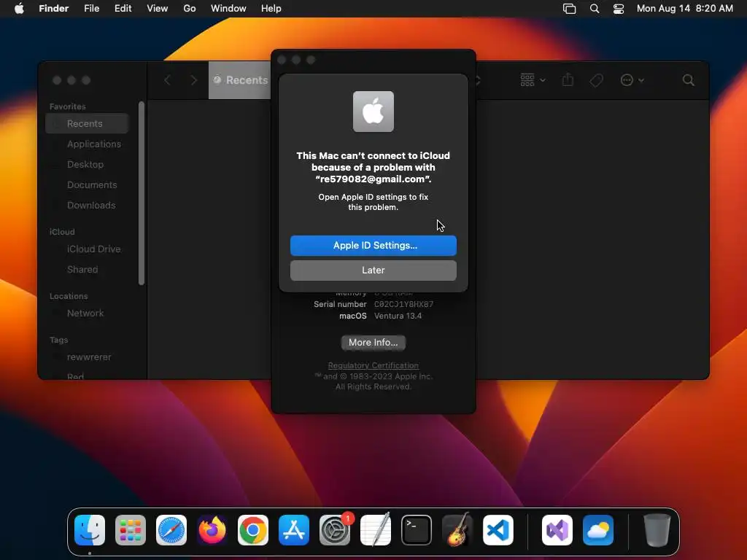Screen dimensions: 747x560
Task: Go back in the Finder window
Action: [x=167, y=80]
